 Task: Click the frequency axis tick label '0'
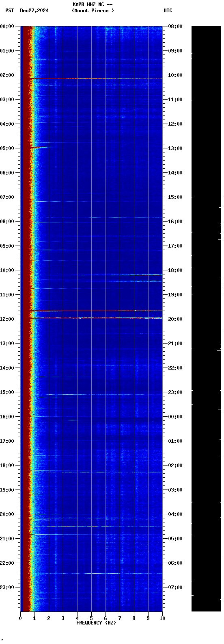point(20,618)
